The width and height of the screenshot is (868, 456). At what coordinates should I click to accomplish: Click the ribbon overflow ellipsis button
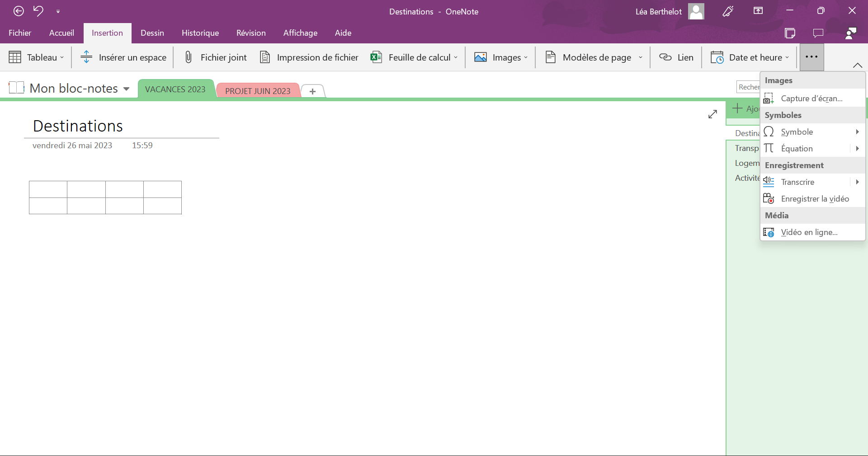pyautogui.click(x=811, y=57)
